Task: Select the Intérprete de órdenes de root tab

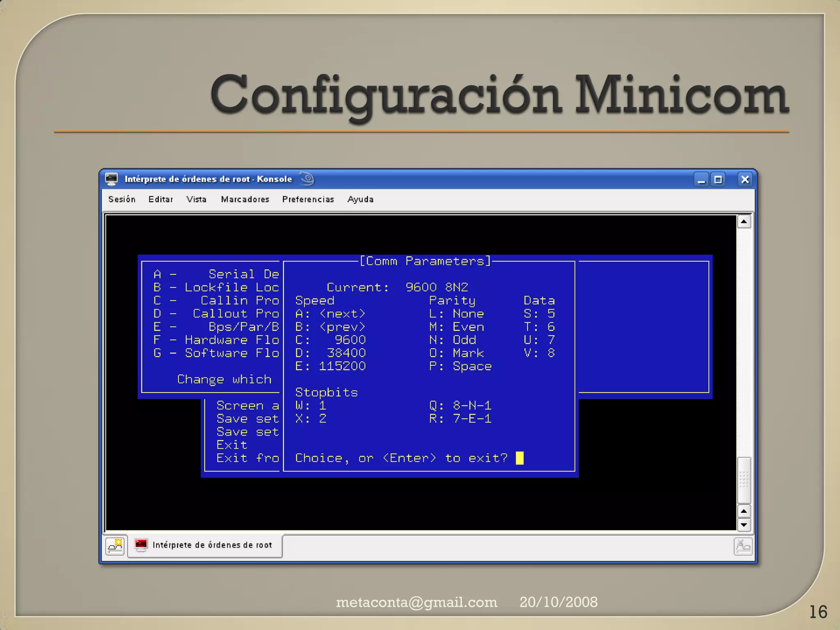Action: 205,546
